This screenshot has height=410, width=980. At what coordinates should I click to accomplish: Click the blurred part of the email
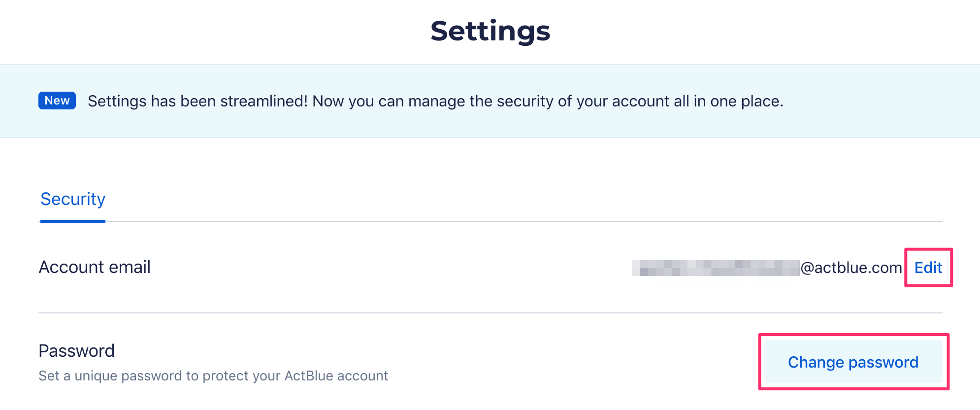click(715, 268)
